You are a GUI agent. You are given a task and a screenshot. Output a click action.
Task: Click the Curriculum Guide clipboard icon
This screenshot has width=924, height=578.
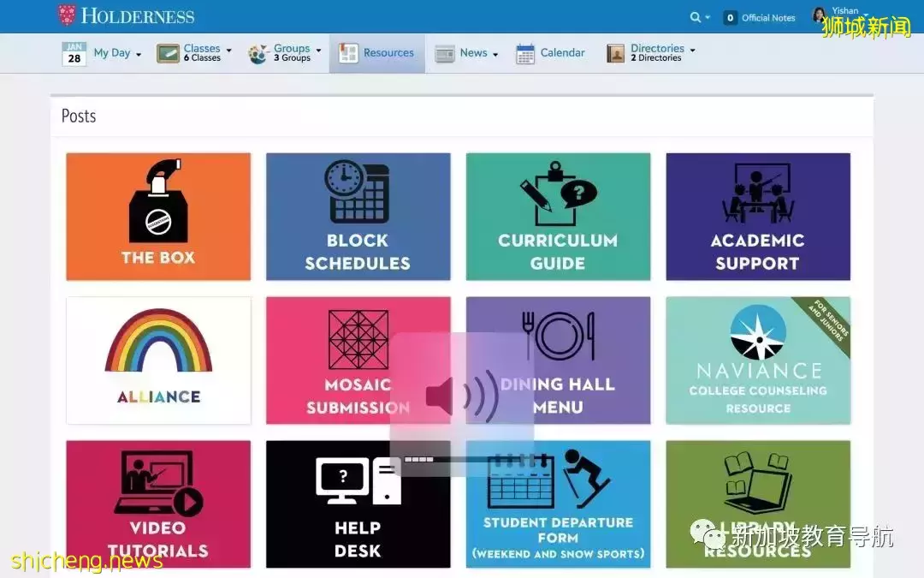pos(558,194)
